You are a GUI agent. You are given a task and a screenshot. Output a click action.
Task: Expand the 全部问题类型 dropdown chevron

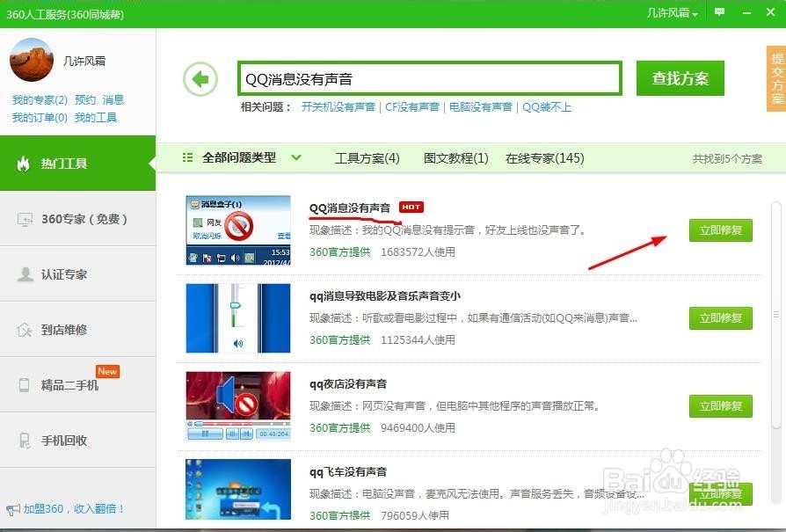(296, 157)
